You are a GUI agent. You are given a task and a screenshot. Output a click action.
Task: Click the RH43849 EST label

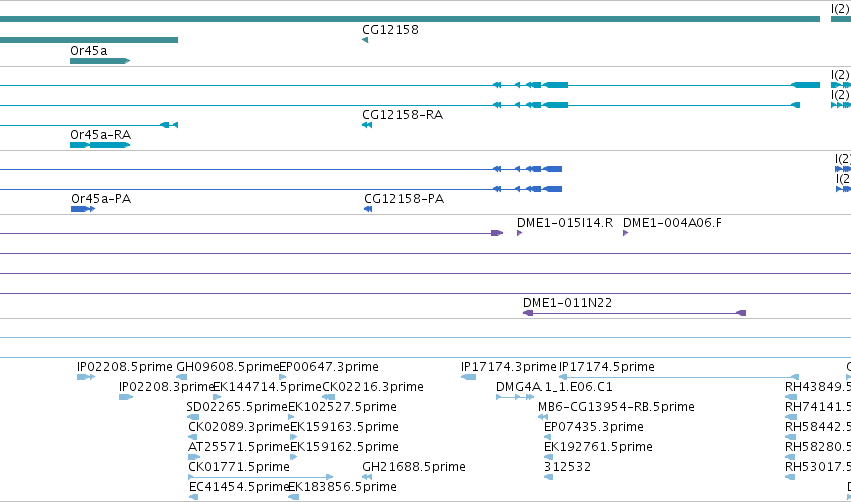click(818, 387)
